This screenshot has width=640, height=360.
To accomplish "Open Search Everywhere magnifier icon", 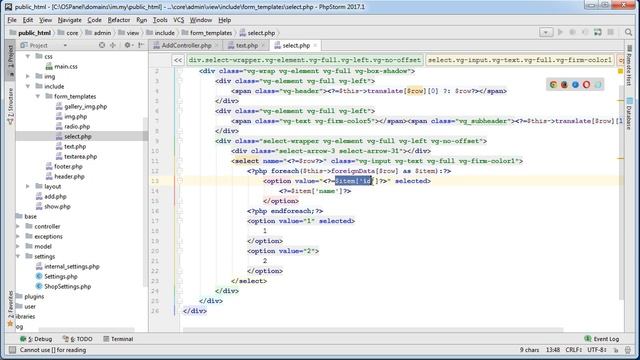I will coord(629,32).
